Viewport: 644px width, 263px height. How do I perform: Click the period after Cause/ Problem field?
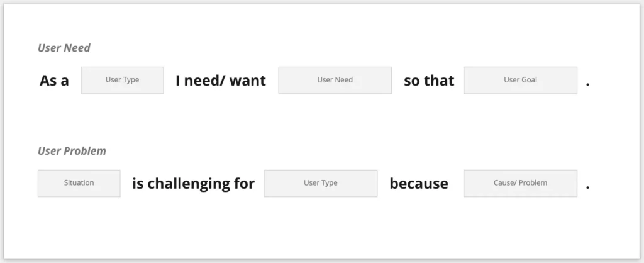pyautogui.click(x=587, y=188)
